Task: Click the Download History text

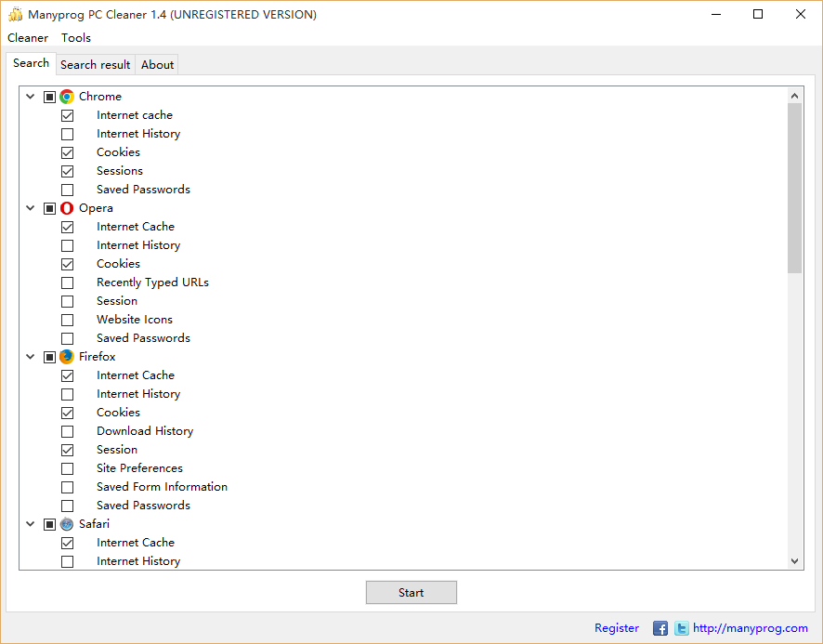Action: (x=146, y=431)
